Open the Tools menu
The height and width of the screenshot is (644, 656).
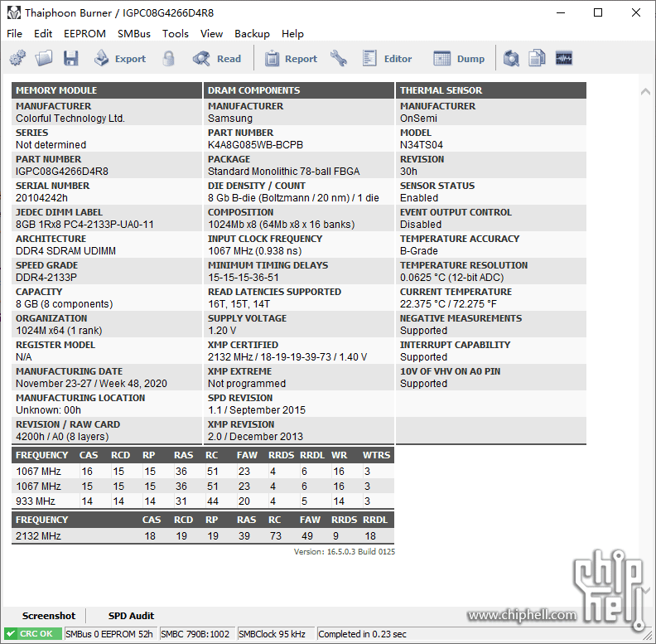click(176, 33)
